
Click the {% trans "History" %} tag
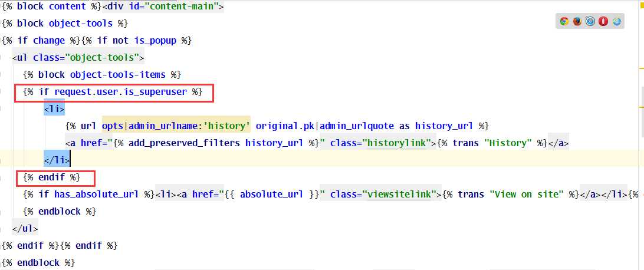[x=492, y=143]
